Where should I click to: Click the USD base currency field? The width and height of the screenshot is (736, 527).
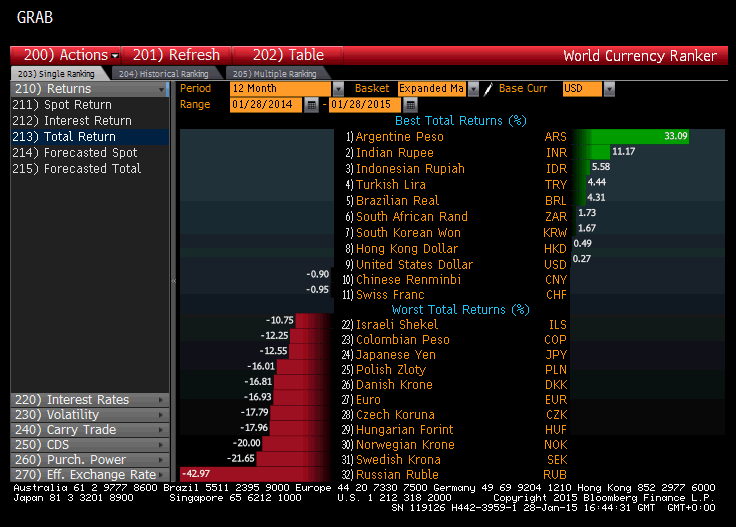click(582, 89)
